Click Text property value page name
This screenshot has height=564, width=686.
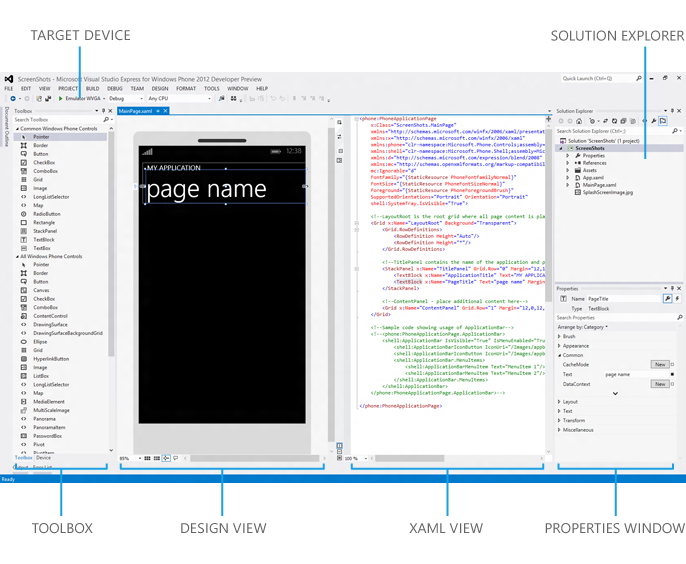[x=636, y=375]
